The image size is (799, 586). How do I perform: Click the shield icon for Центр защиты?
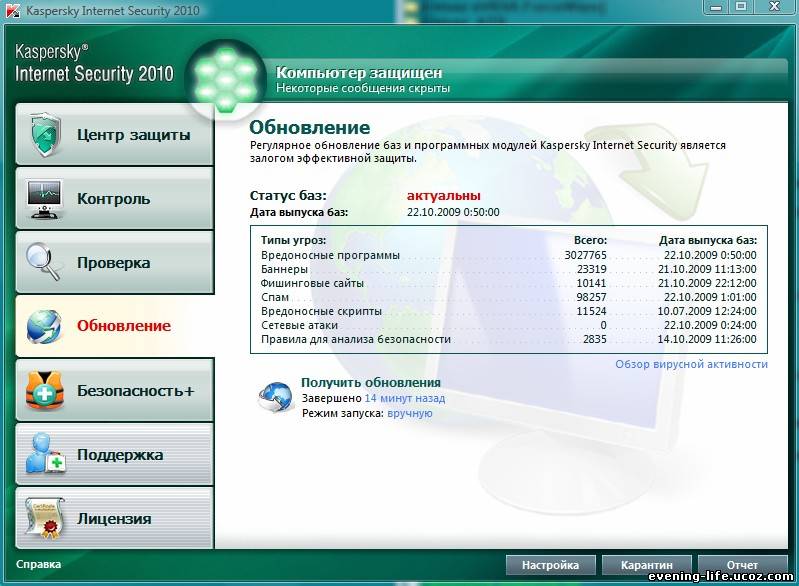point(45,135)
